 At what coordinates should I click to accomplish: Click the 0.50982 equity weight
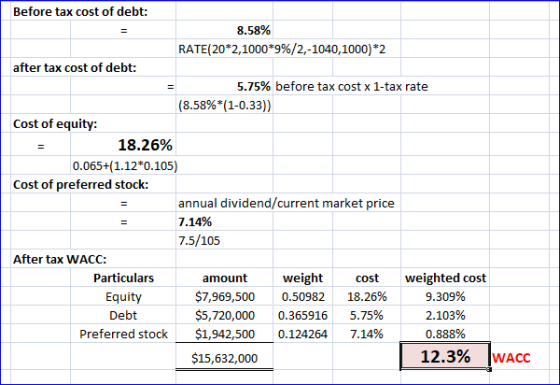click(303, 297)
